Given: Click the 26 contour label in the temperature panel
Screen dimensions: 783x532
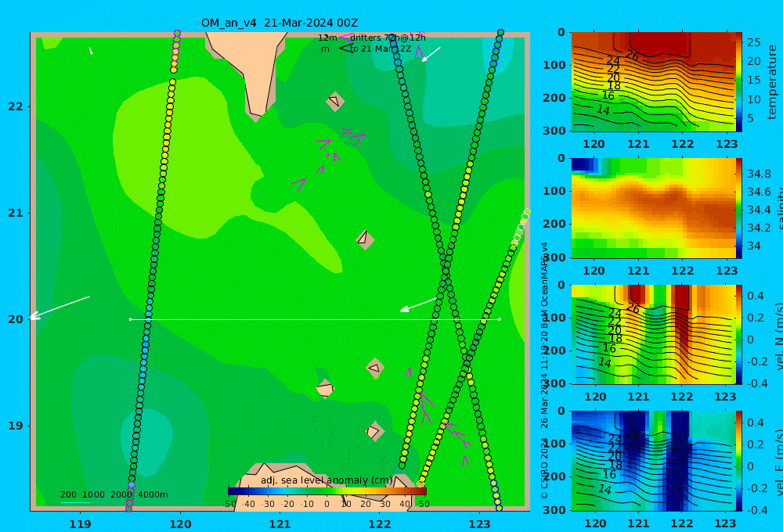Looking at the screenshot, I should tap(632, 56).
